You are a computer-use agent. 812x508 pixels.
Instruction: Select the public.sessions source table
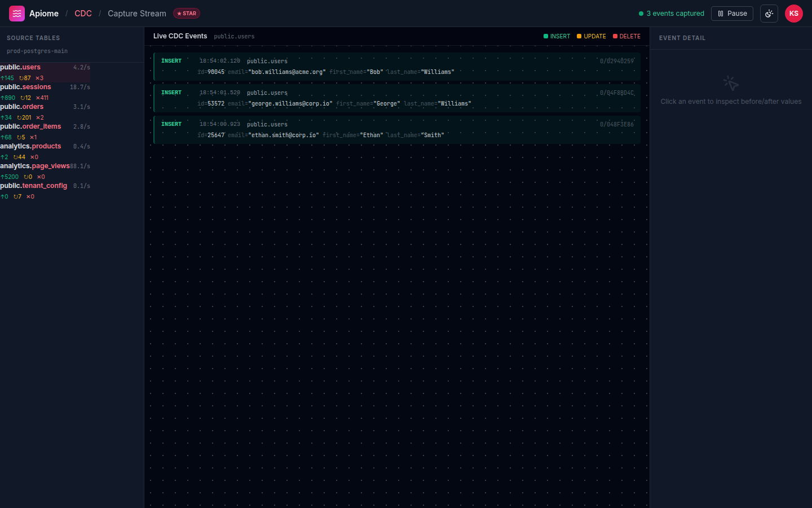click(x=45, y=92)
